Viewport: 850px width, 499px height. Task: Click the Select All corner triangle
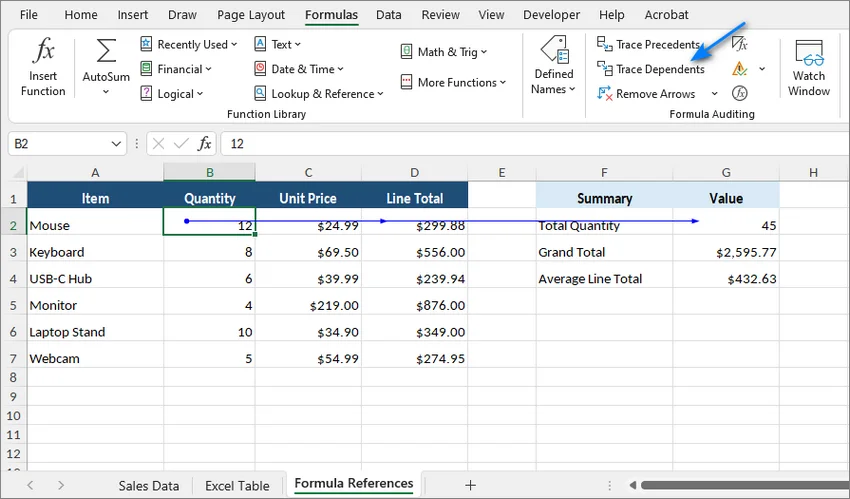coord(18,173)
